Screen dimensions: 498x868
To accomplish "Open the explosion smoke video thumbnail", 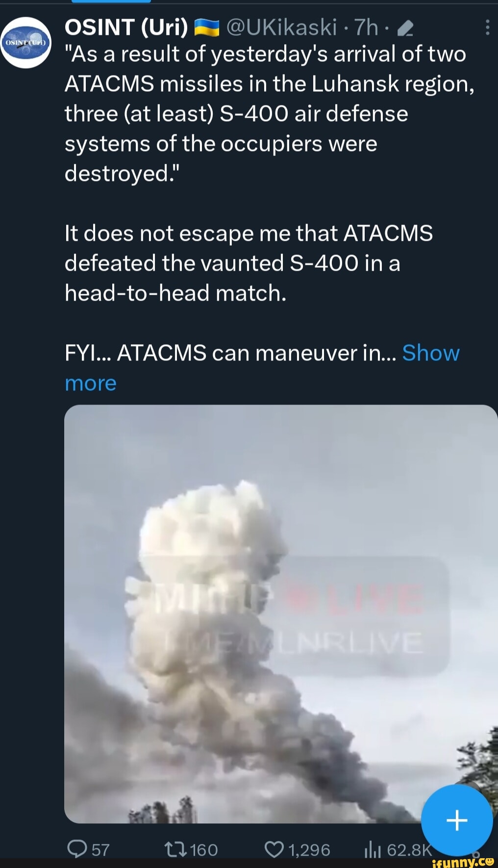I will click(x=281, y=613).
